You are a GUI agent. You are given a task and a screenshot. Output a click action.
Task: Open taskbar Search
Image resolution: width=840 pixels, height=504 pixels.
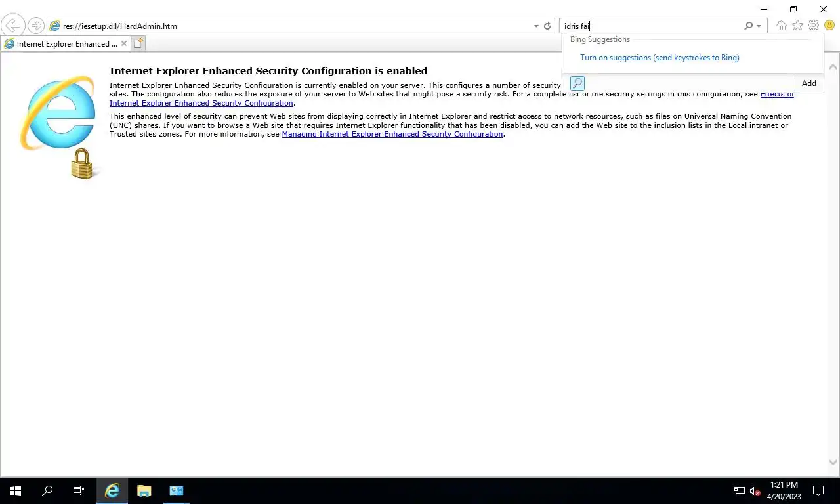47,491
